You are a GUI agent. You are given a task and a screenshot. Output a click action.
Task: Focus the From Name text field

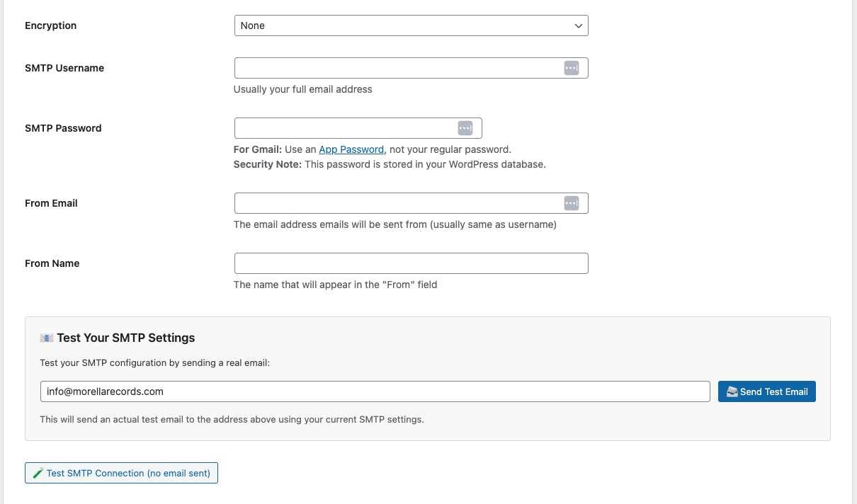tap(411, 263)
